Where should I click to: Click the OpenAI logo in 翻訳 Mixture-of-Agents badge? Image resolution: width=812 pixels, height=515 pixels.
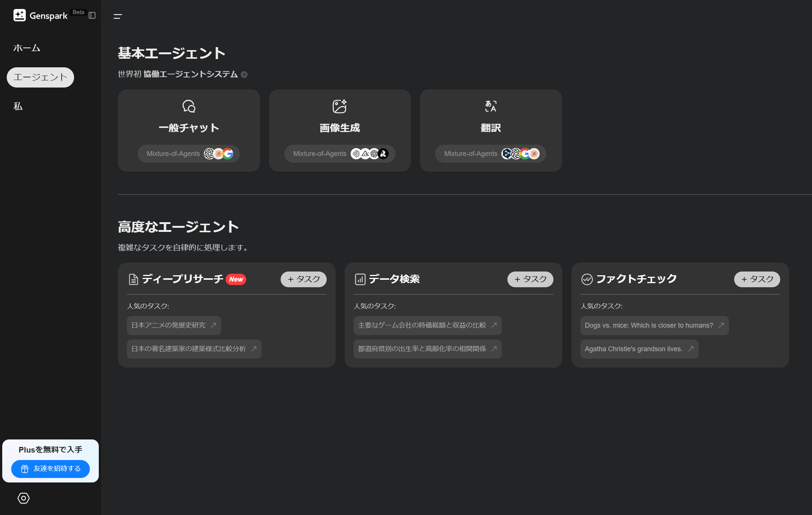(x=516, y=154)
